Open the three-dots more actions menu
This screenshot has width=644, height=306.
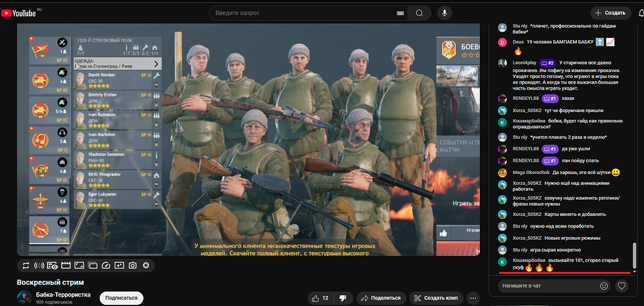click(474, 298)
